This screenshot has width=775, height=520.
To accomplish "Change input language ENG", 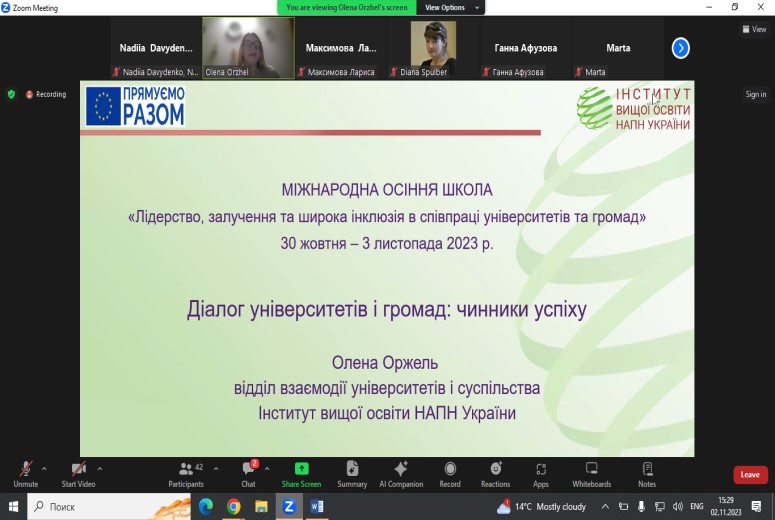I will tap(697, 507).
